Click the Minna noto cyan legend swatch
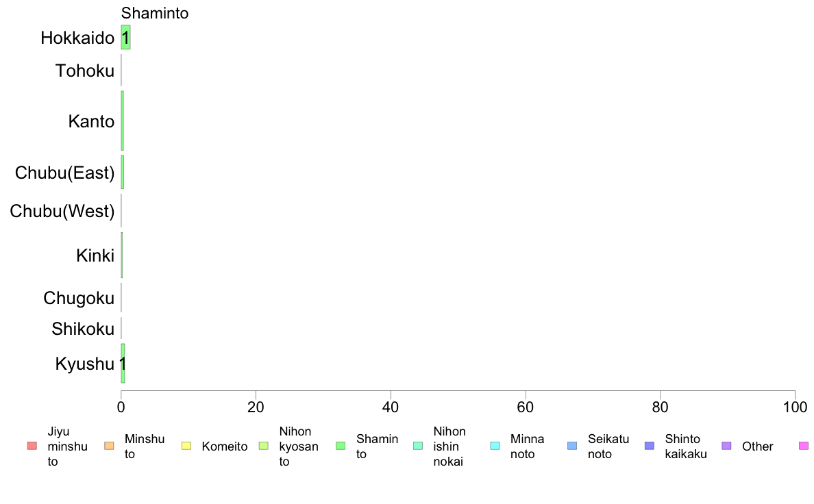 [x=495, y=446]
